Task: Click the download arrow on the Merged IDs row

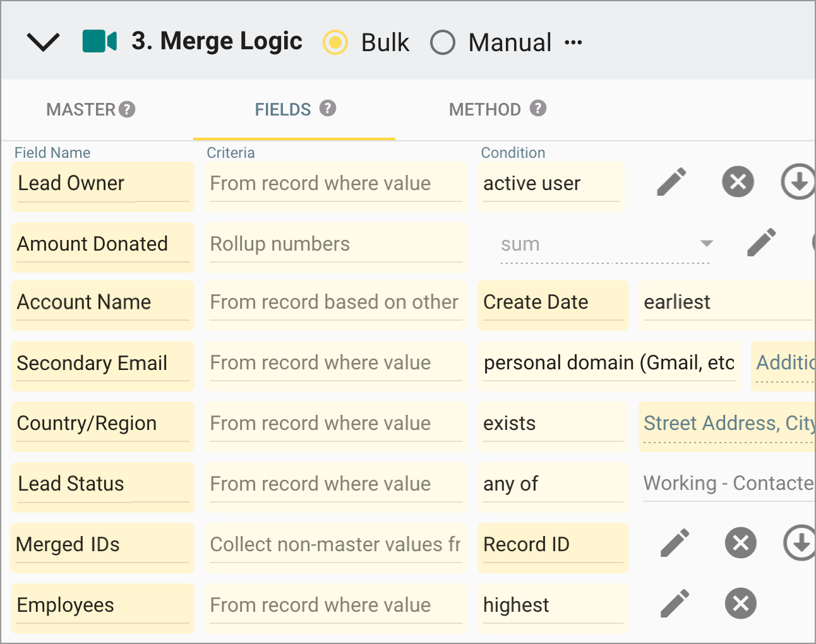Action: pyautogui.click(x=801, y=543)
